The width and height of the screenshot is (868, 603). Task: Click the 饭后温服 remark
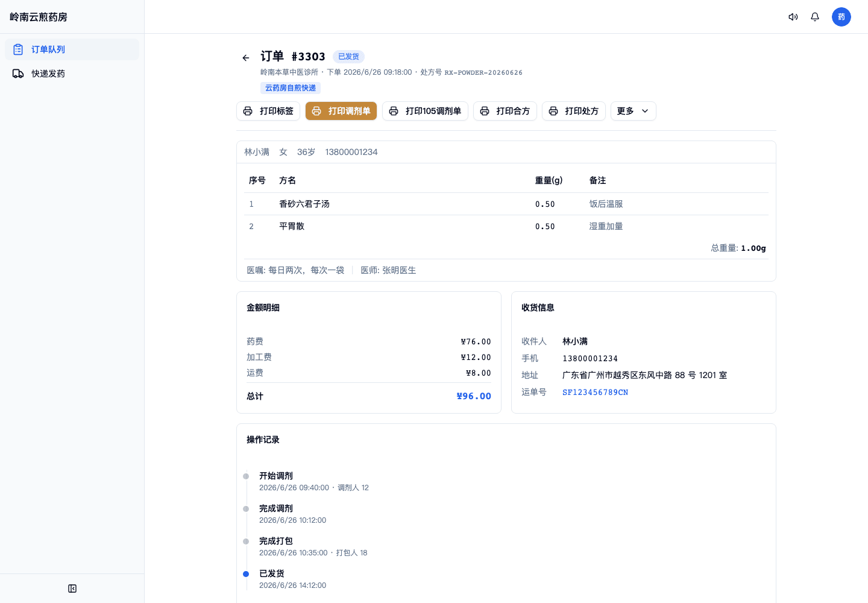pyautogui.click(x=606, y=204)
